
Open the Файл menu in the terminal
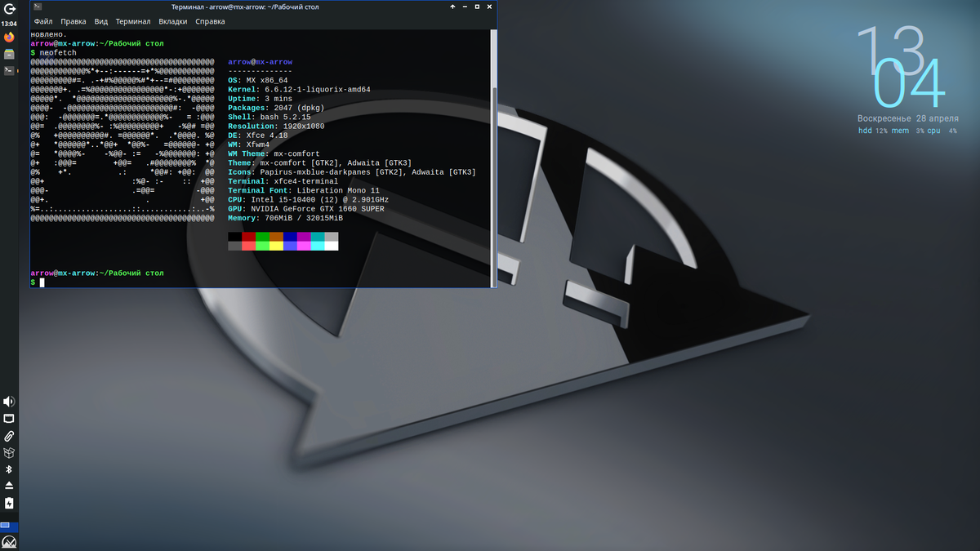(42, 21)
